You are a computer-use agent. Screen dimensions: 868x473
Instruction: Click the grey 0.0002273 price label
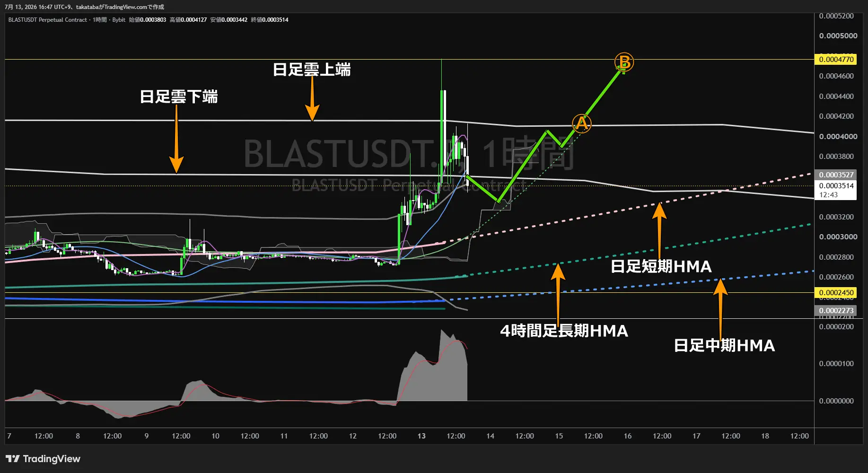(836, 310)
